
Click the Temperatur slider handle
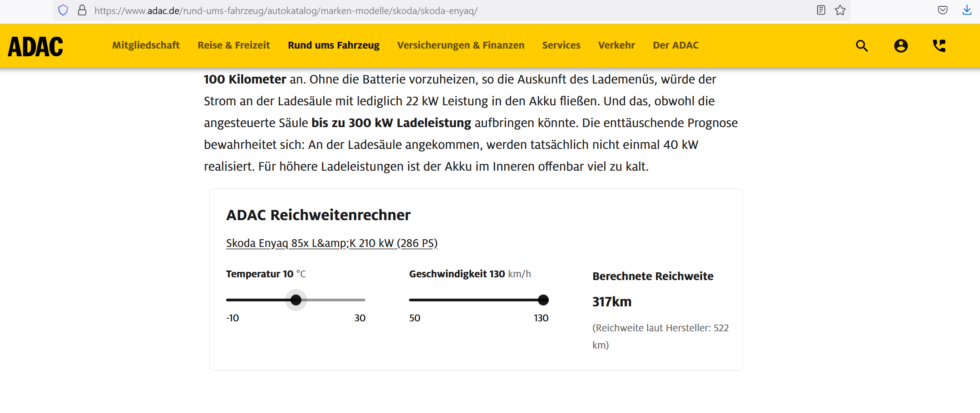pos(296,300)
